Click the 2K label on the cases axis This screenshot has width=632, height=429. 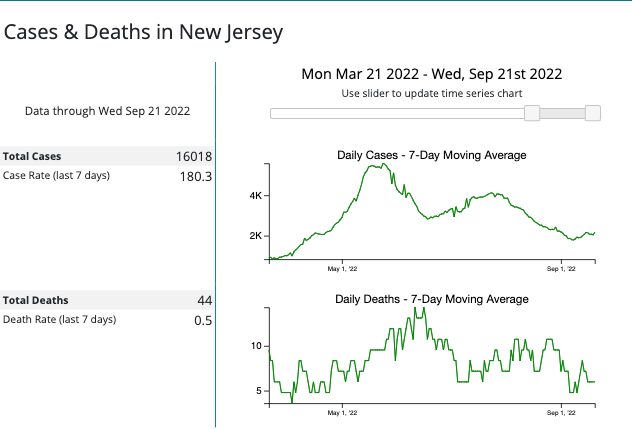click(256, 236)
